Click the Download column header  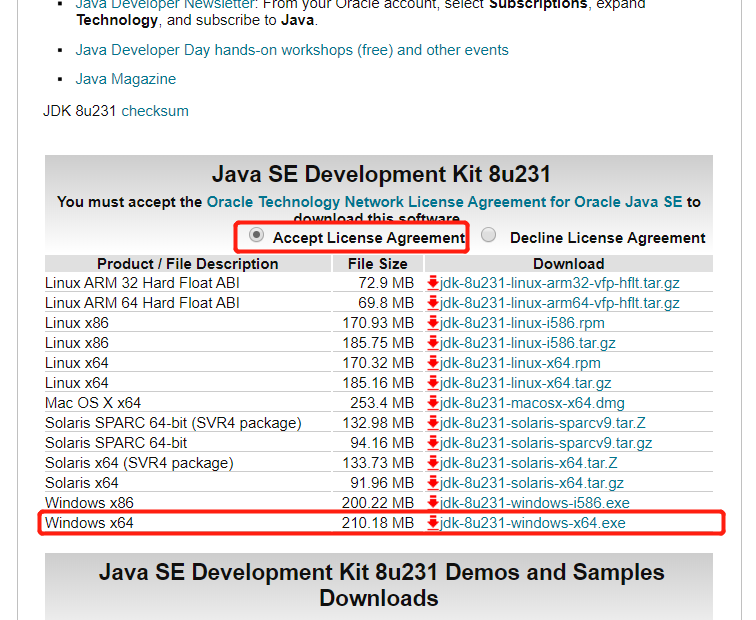[568, 264]
